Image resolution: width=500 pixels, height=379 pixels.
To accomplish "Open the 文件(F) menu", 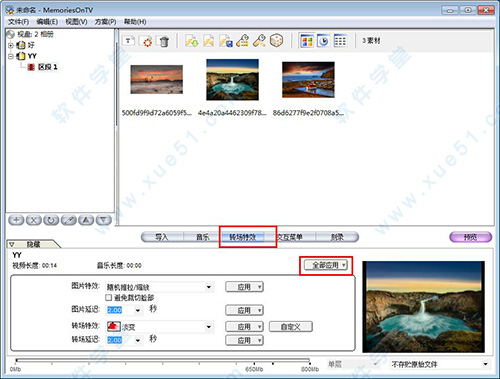I will coord(18,22).
